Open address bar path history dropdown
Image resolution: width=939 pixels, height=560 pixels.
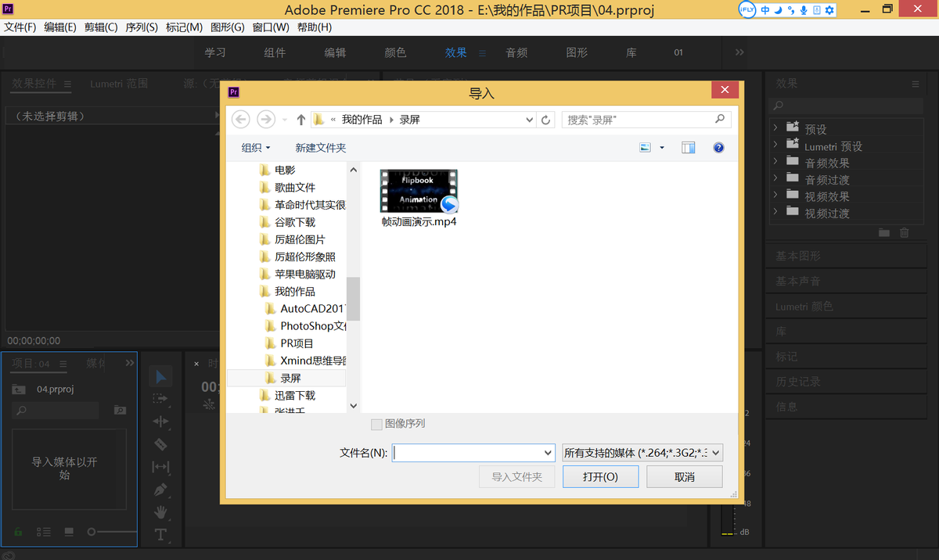tap(530, 120)
